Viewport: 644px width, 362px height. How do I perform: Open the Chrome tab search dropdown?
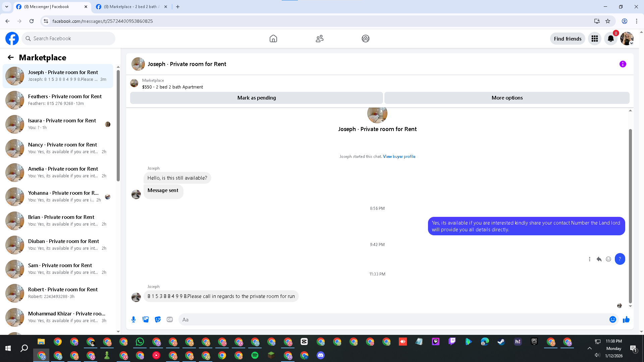(x=7, y=7)
